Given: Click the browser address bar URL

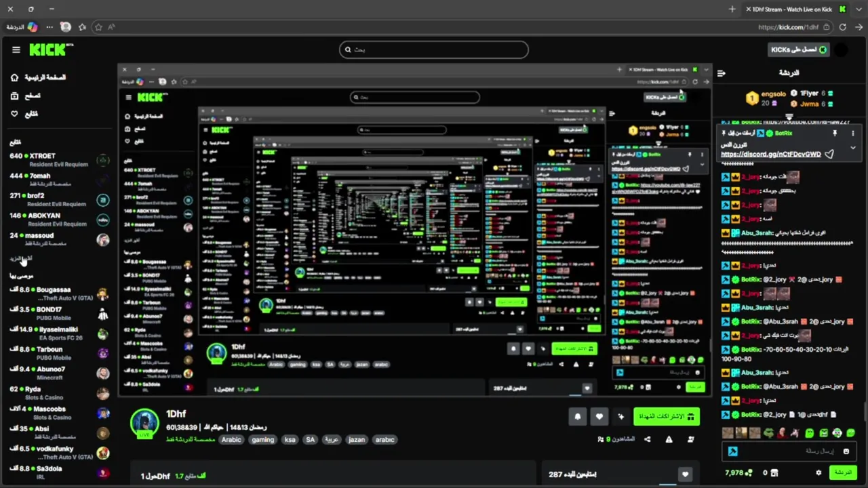Looking at the screenshot, I should tap(788, 27).
